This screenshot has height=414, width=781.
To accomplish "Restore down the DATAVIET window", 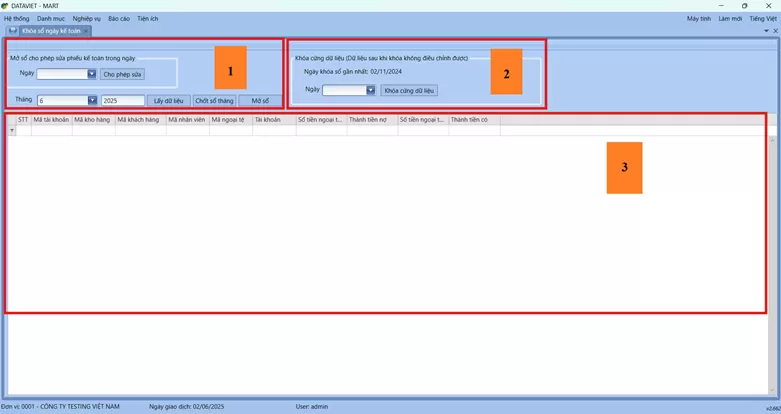I will click(745, 6).
